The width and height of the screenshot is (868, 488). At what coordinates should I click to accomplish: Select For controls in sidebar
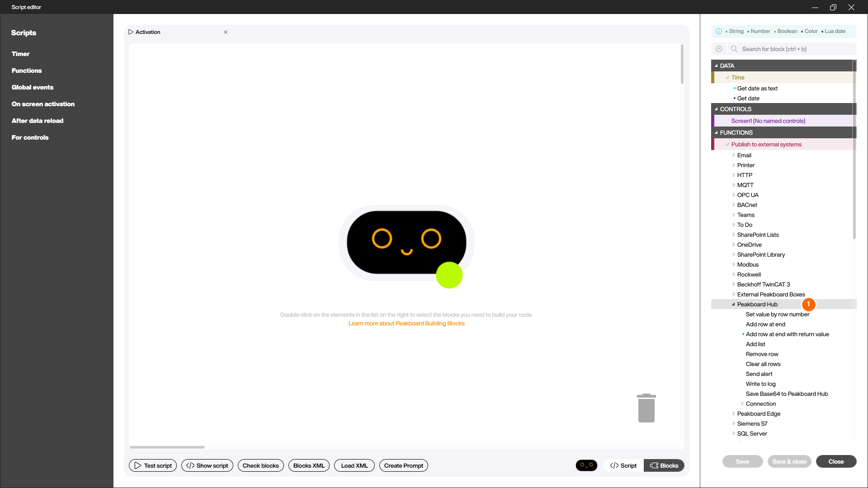(x=30, y=137)
